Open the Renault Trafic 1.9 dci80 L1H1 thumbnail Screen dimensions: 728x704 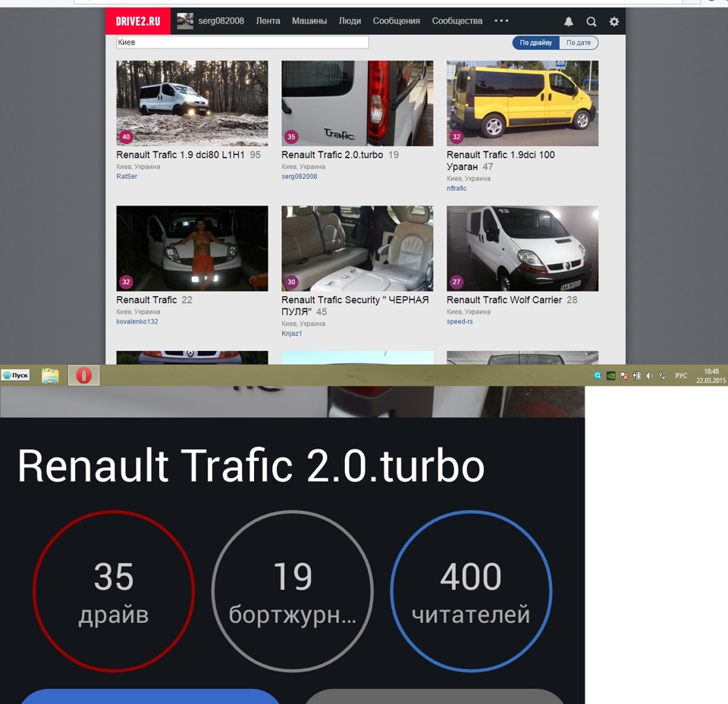coord(192,103)
